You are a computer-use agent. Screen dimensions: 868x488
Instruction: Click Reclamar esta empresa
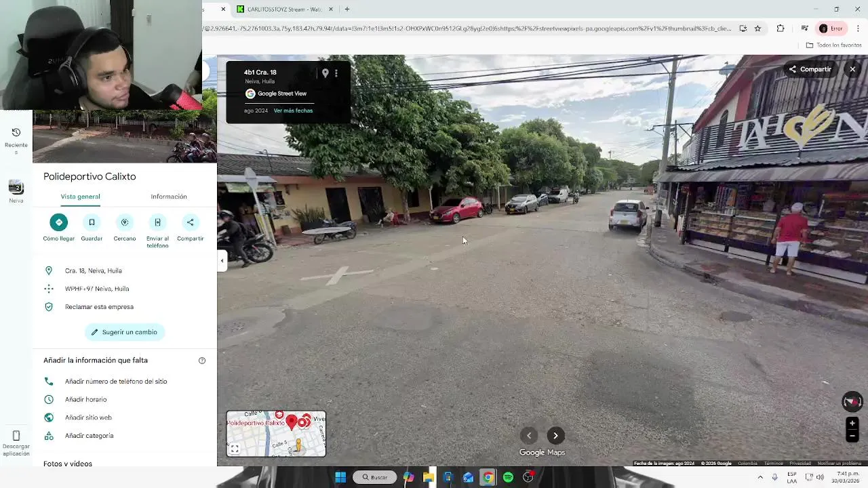[x=99, y=307]
